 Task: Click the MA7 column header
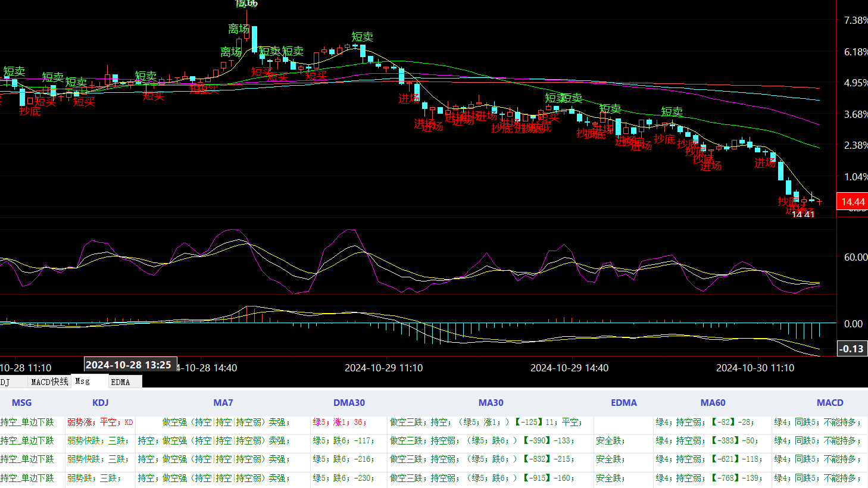[223, 403]
